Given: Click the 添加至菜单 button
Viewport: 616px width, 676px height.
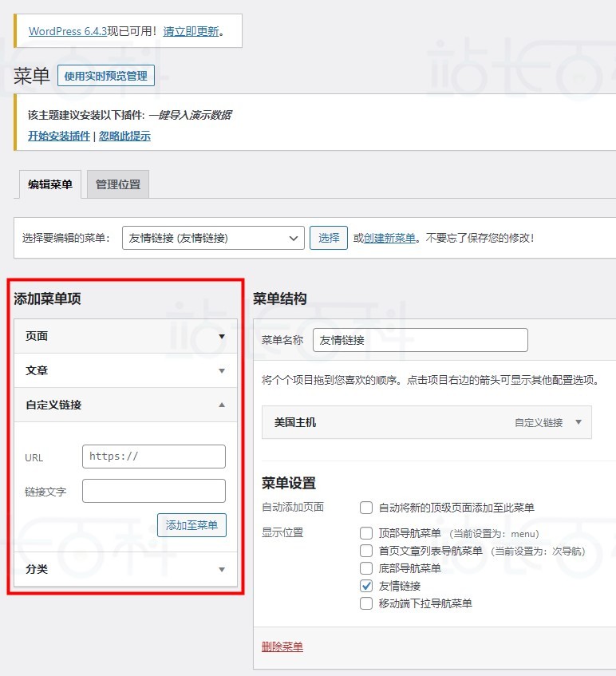Looking at the screenshot, I should coord(192,525).
